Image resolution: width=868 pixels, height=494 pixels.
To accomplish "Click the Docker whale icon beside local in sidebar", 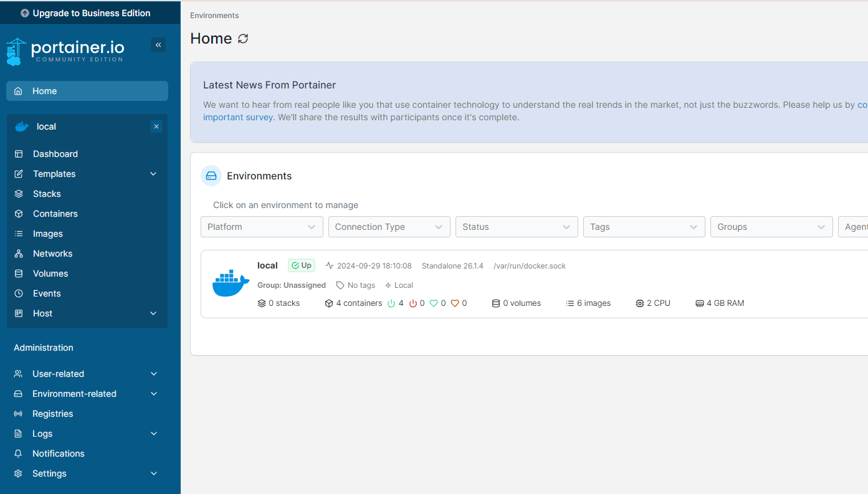I will click(x=22, y=126).
